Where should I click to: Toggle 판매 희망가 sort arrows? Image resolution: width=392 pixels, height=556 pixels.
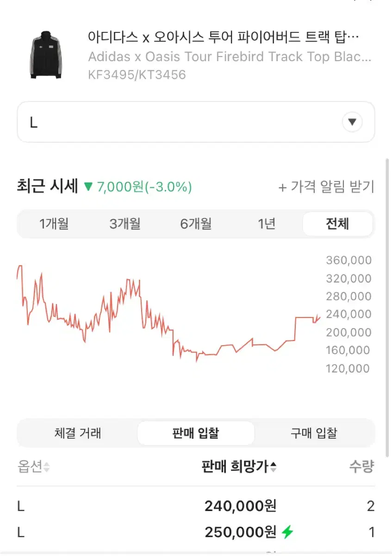click(274, 467)
